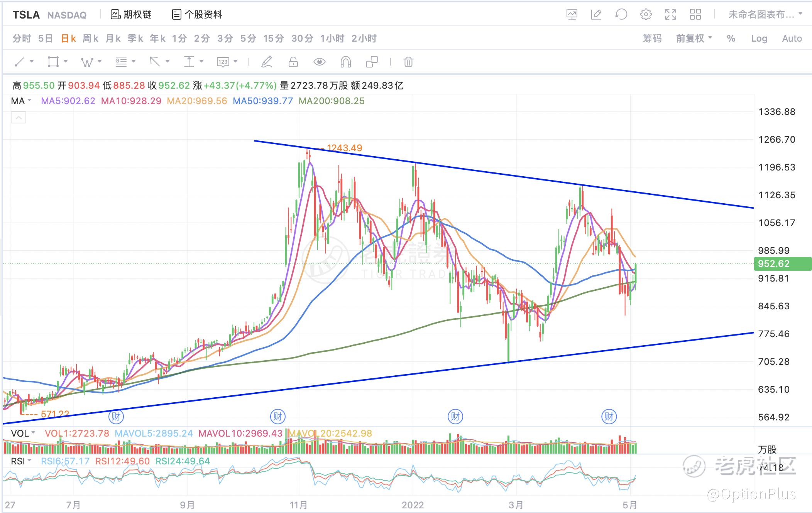Click the edit drawing pencil icon in top bar
812x513 pixels.
tap(596, 15)
